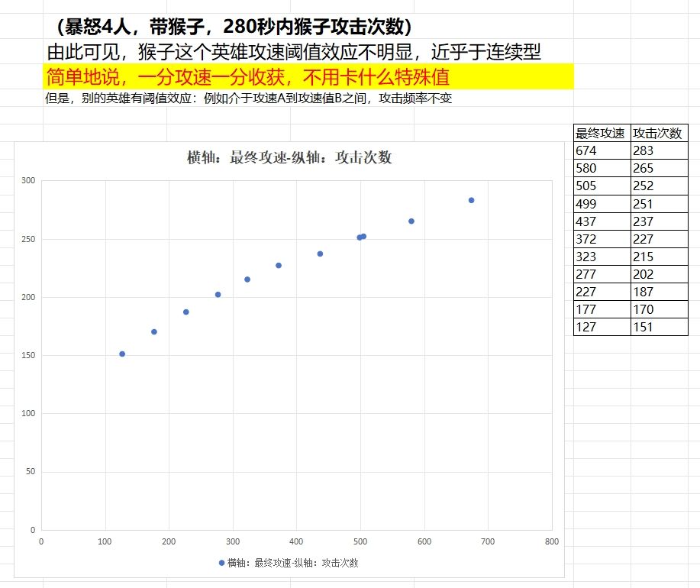Viewport: 700px width, 588px height.
Task: Select the cell containing 170
Action: point(660,309)
